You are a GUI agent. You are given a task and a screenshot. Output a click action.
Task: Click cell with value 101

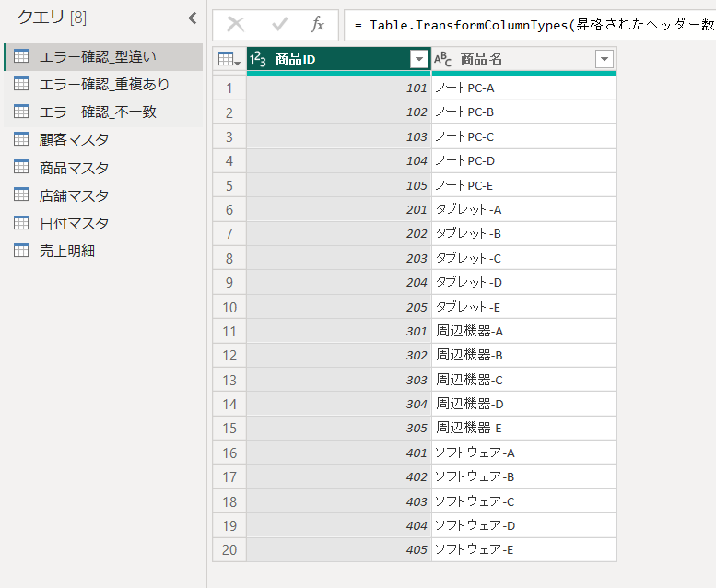click(339, 88)
